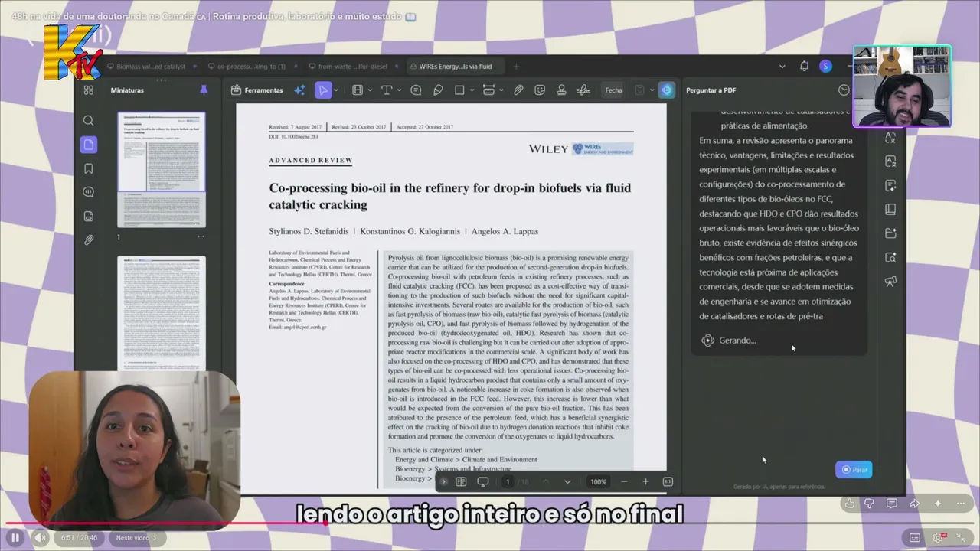Add a comment note with the bubble tool

coord(416,90)
